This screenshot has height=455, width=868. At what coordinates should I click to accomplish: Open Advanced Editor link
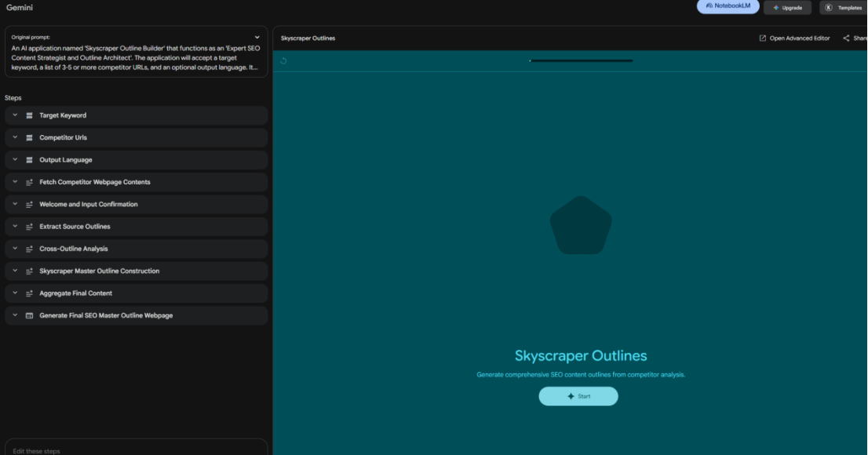click(794, 38)
